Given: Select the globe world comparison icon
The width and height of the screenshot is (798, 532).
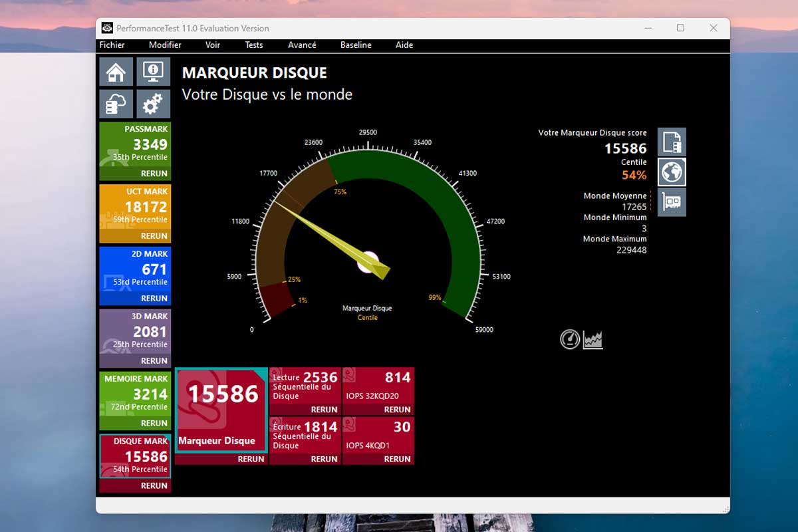Looking at the screenshot, I should tap(672, 172).
